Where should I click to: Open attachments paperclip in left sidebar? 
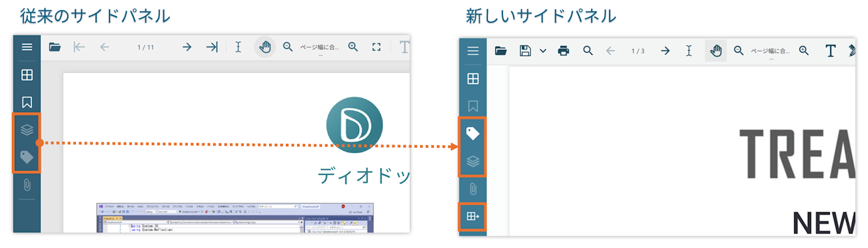(27, 185)
